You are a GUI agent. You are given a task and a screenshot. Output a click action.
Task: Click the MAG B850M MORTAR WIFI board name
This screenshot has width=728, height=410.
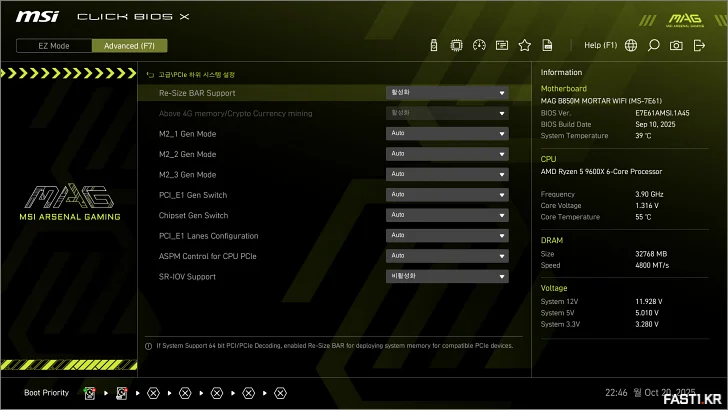coord(601,101)
